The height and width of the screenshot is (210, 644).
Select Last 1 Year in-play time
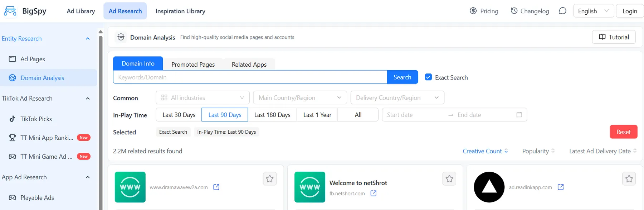click(317, 115)
